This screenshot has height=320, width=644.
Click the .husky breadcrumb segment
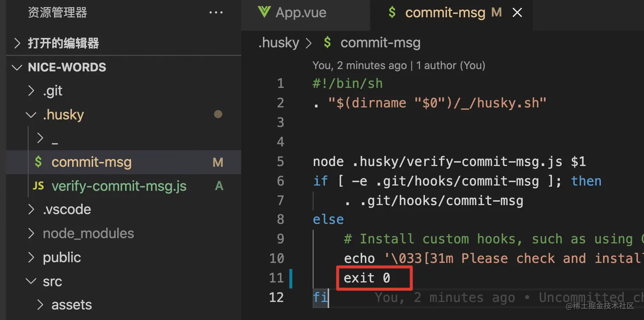279,43
